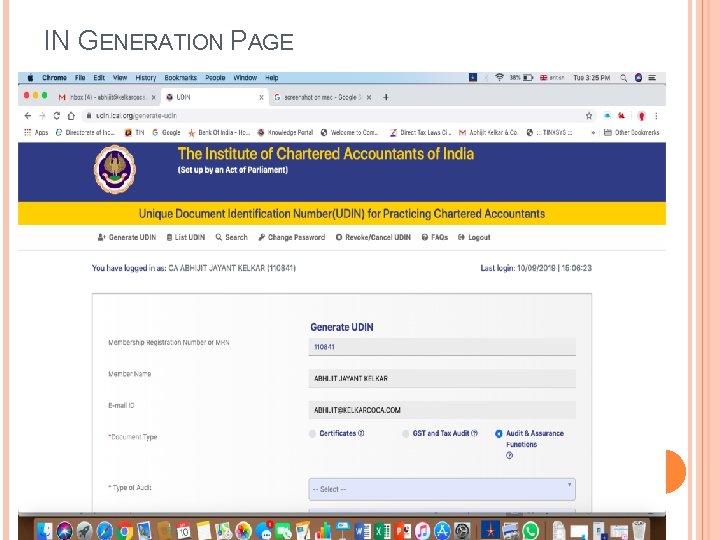The height and width of the screenshot is (540, 720).
Task: Open help icon under Audit & Assurance Functions
Action: [x=509, y=456]
